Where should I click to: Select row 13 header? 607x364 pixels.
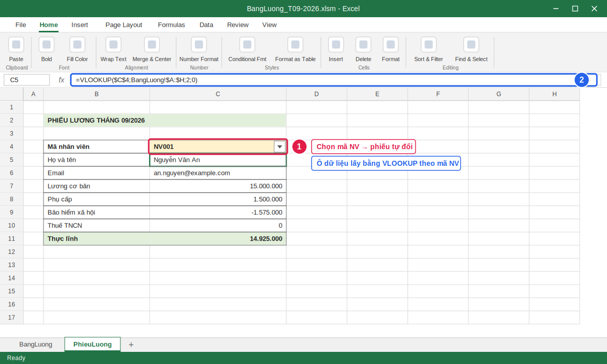click(12, 265)
